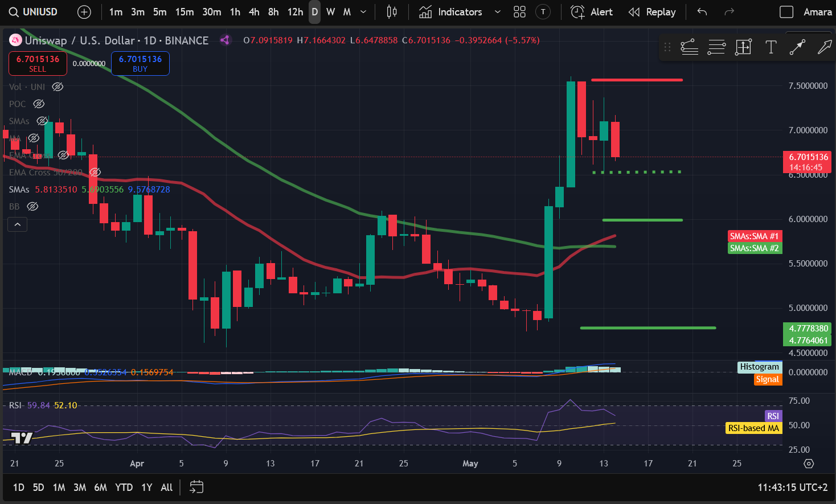Show the BB indicator
This screenshot has width=836, height=504.
point(32,207)
